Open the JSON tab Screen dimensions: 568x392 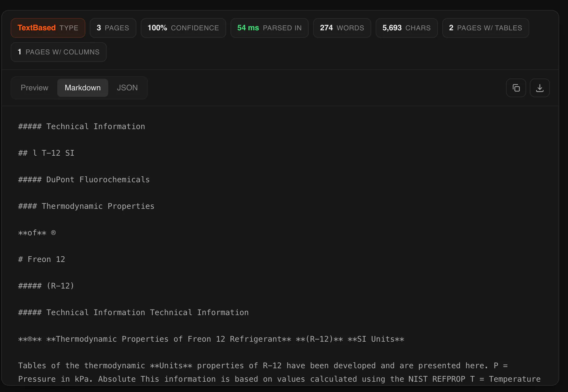(127, 88)
